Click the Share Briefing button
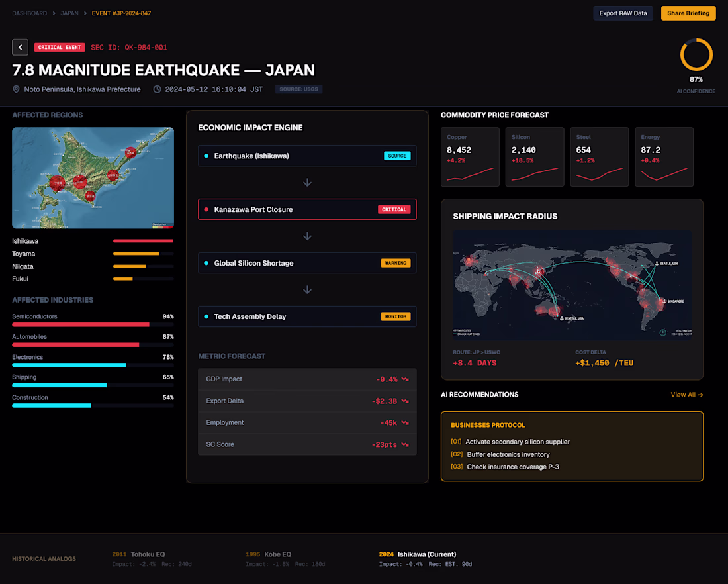Screen dimensions: 728x584 pos(688,13)
